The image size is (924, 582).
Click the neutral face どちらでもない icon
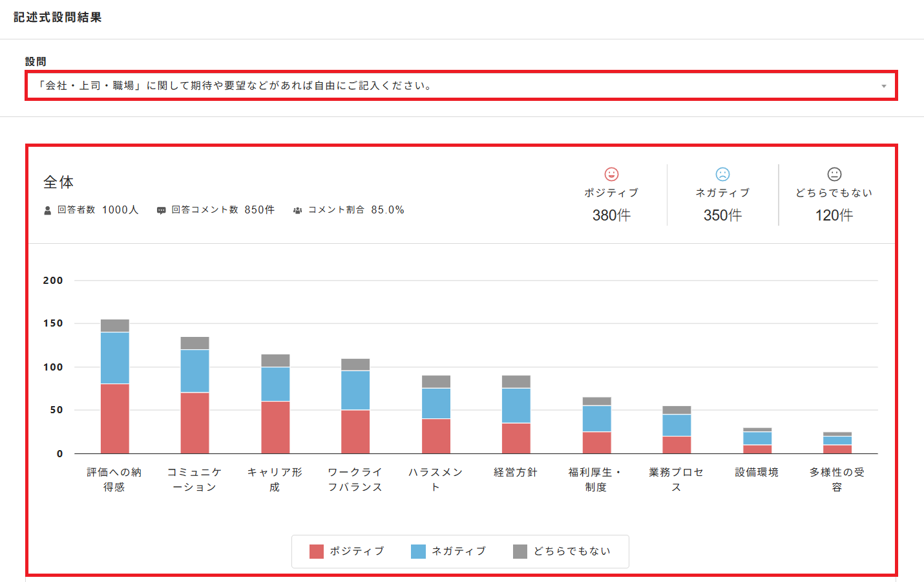point(834,174)
